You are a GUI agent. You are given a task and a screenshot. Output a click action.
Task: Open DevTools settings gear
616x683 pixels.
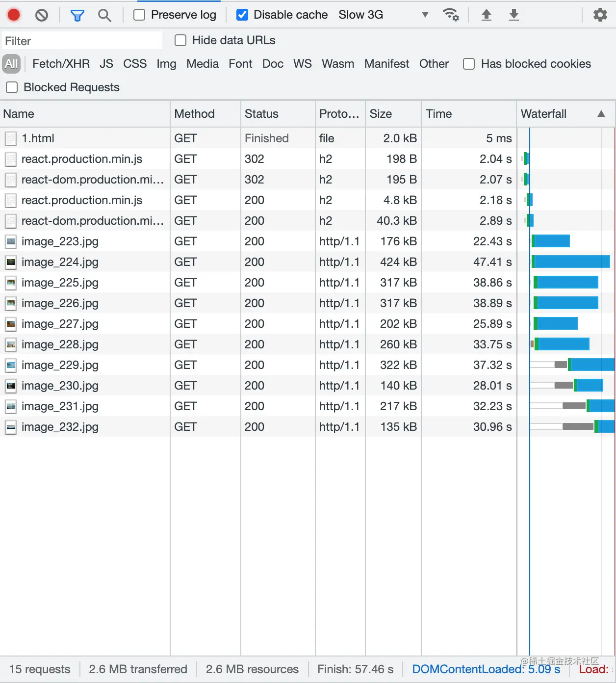599,15
